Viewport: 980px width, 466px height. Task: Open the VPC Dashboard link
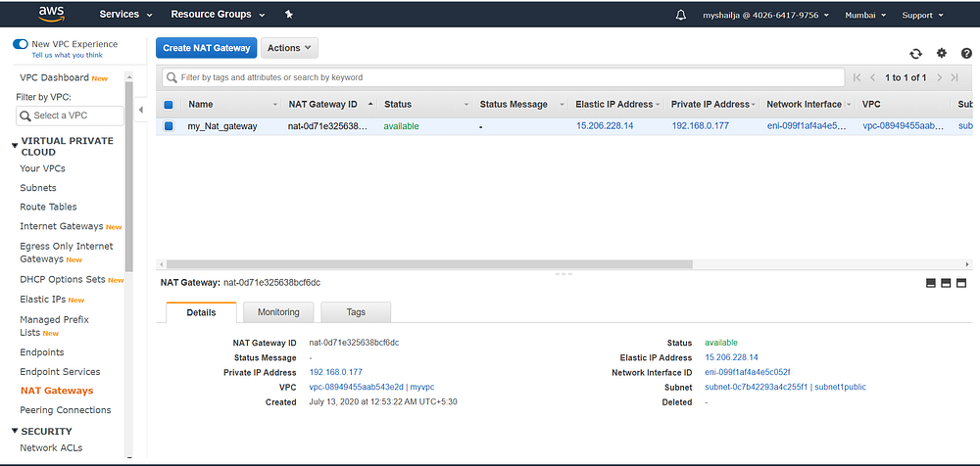point(54,78)
